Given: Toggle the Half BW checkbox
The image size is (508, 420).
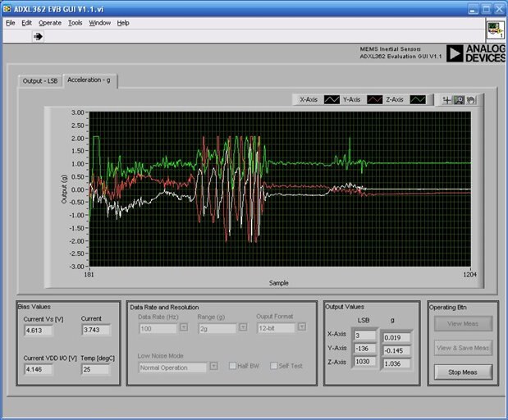Looking at the screenshot, I should click(233, 366).
